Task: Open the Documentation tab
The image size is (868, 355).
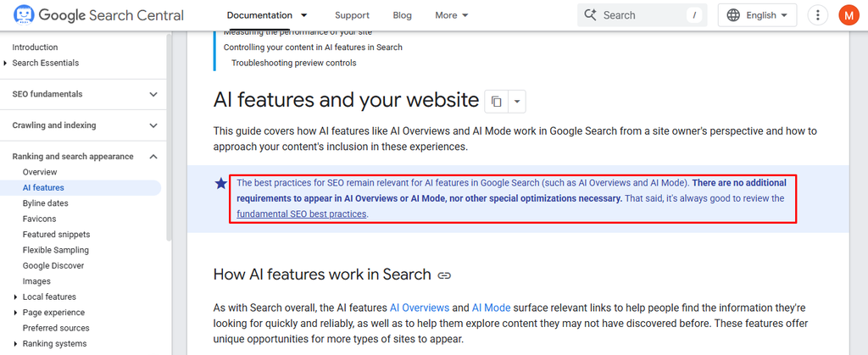Action: click(x=259, y=15)
